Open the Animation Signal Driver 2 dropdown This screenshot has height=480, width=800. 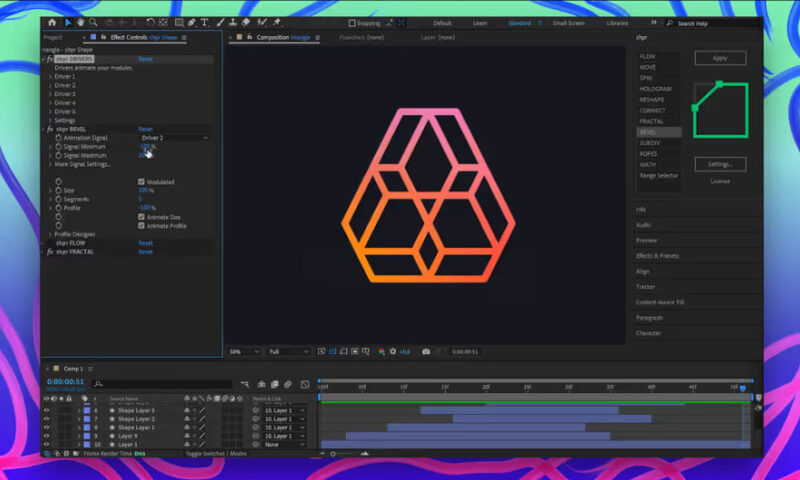174,137
